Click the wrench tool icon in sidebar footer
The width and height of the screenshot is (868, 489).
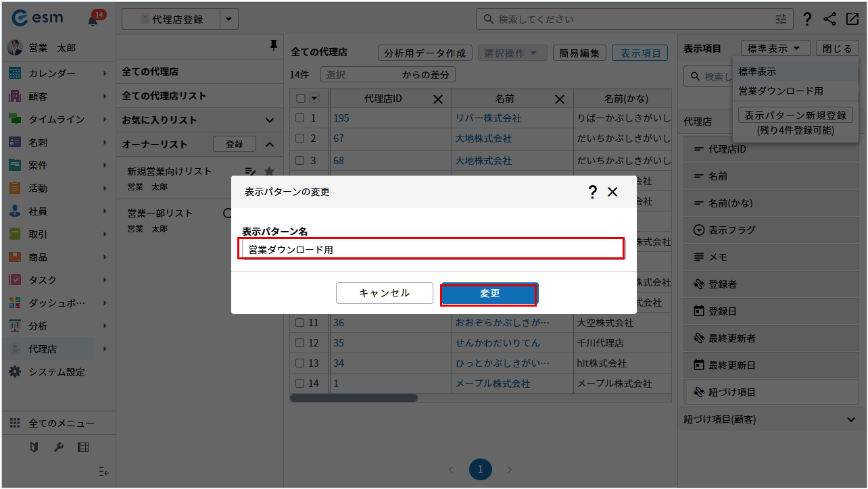58,447
